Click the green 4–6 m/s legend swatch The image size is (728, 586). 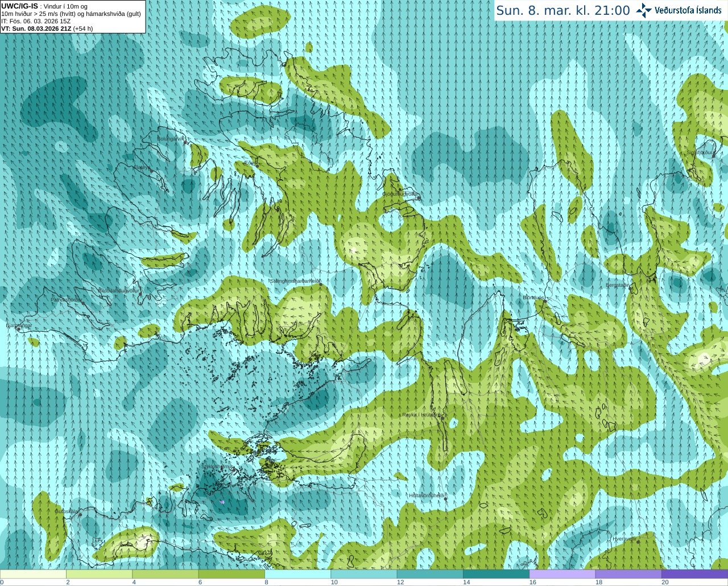[x=166, y=574]
